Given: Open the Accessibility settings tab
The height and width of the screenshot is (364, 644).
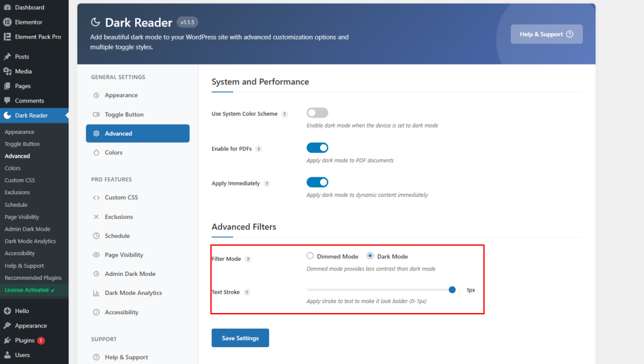Looking at the screenshot, I should (x=138, y=312).
